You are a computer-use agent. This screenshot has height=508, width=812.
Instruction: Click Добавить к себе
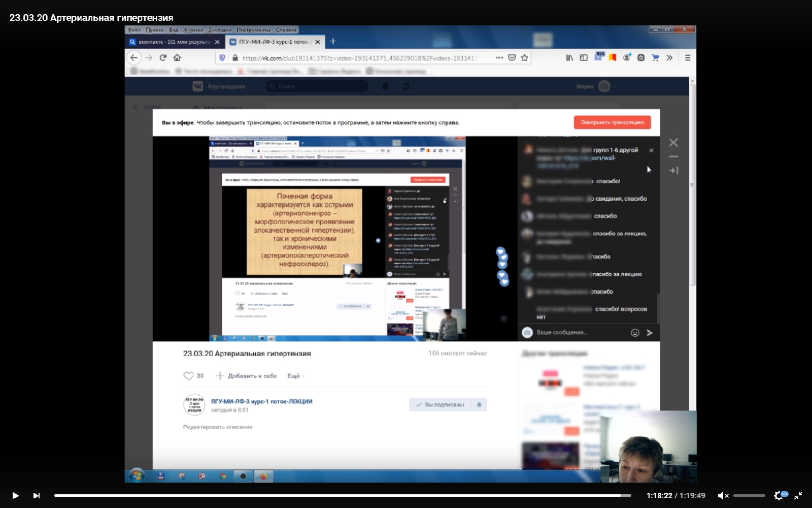coord(246,376)
